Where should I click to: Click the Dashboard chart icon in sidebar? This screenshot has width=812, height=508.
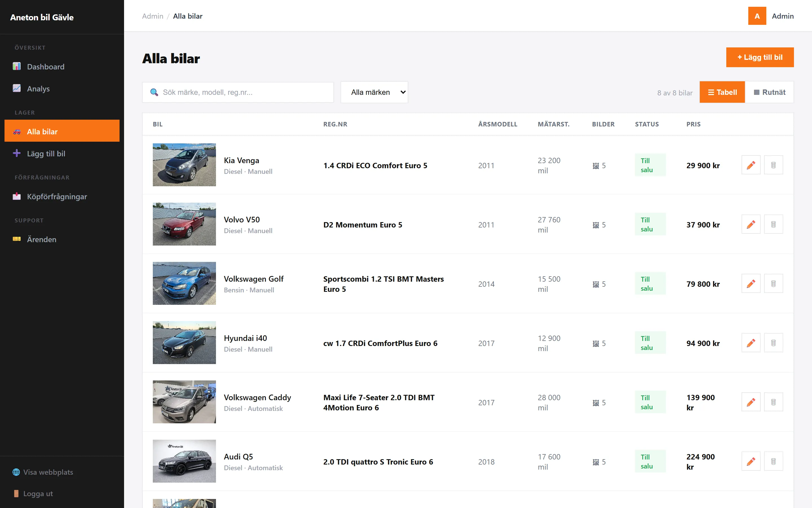[16, 66]
